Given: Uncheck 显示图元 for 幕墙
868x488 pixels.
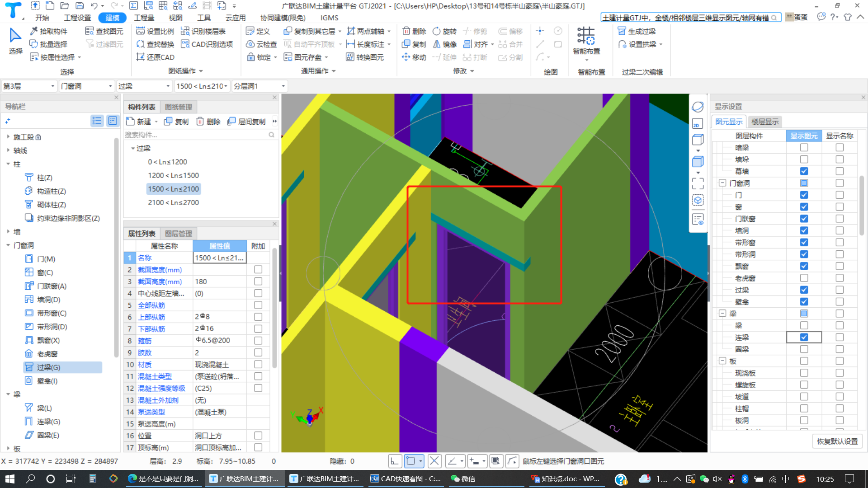Looking at the screenshot, I should click(x=804, y=171).
